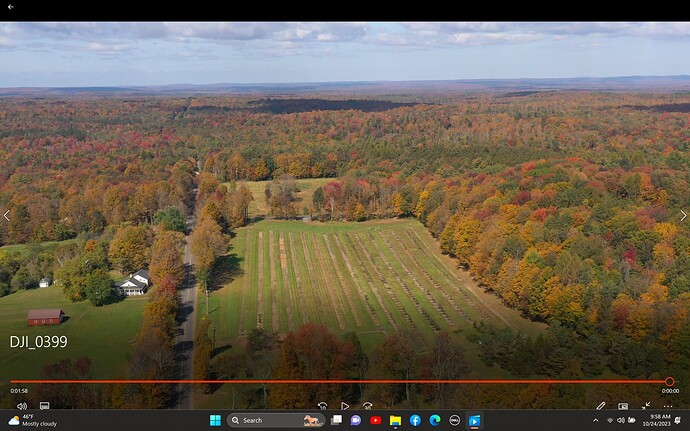Play the DJI_0399 video

coord(345,406)
